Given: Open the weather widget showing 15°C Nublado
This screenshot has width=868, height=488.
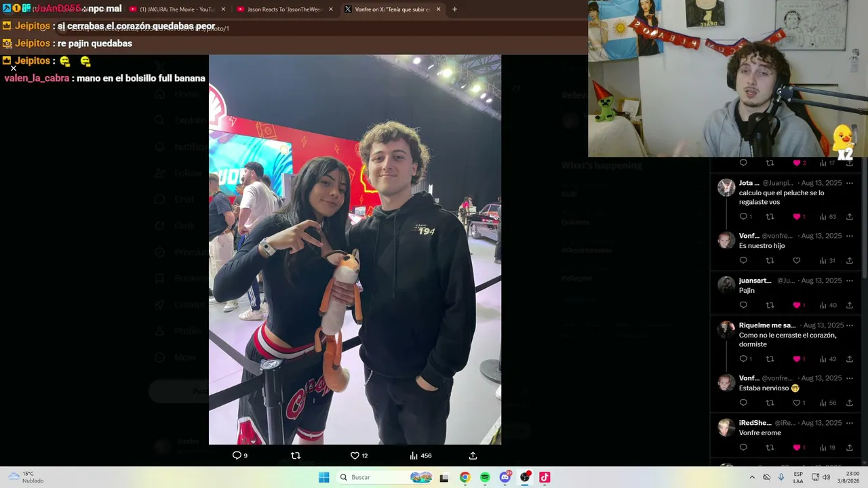Looking at the screenshot, I should point(26,477).
